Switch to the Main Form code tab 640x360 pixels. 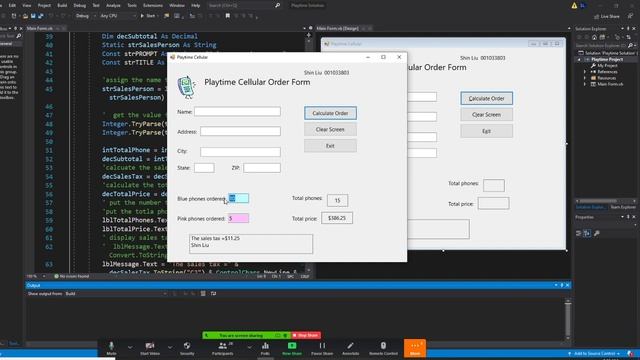click(x=40, y=28)
